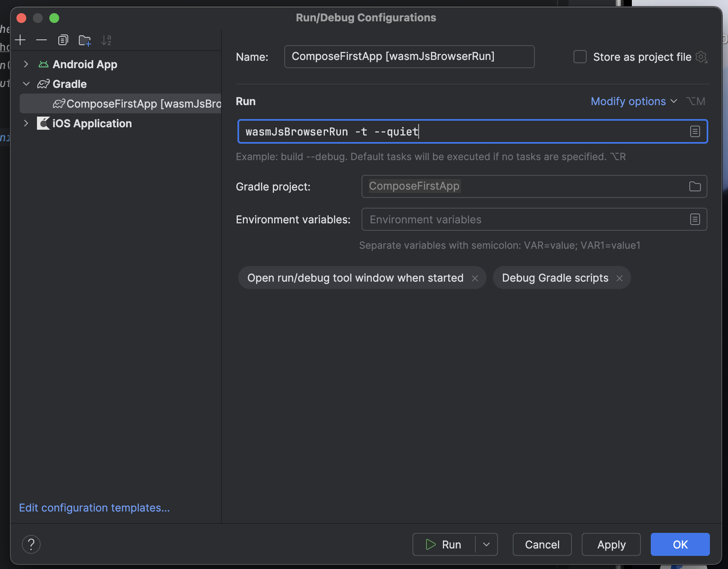Open Edit configuration templates
Viewport: 728px width, 569px height.
pos(94,508)
